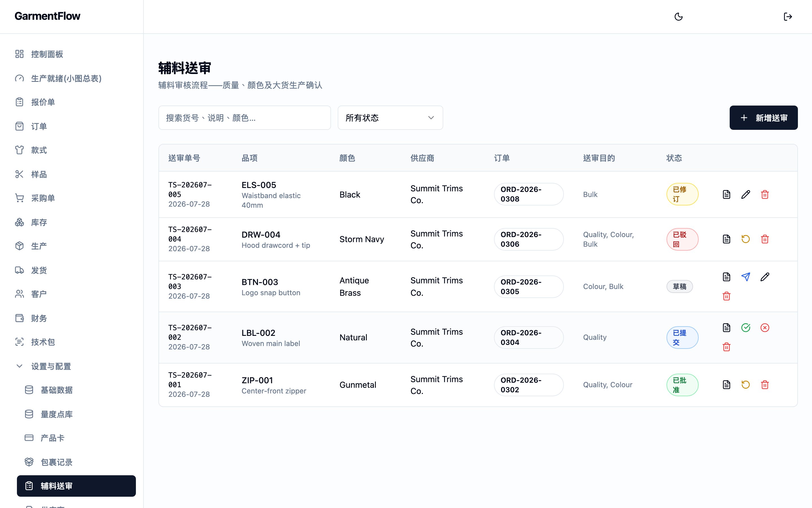
Task: Go to 包裹记录 in the sidebar
Action: [76, 462]
